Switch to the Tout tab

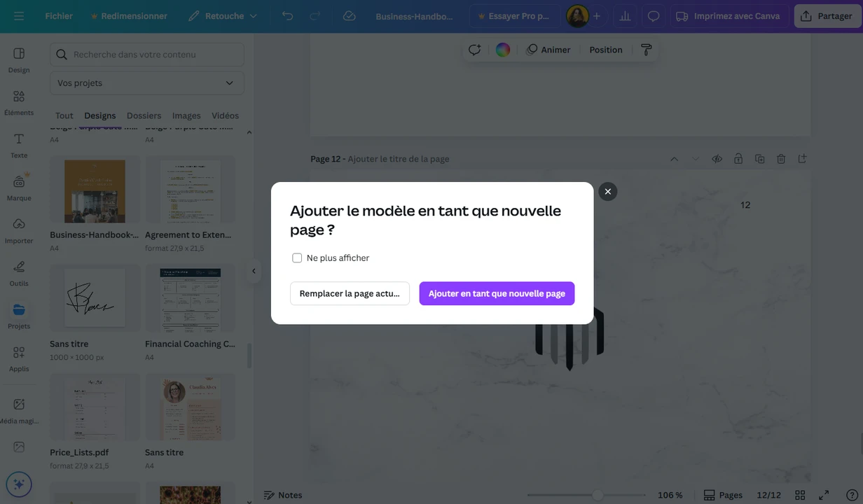(x=64, y=115)
